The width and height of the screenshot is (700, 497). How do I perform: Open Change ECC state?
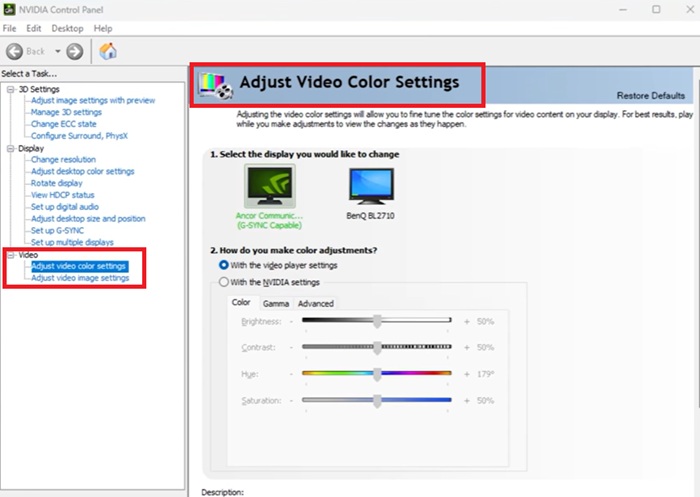[x=63, y=124]
